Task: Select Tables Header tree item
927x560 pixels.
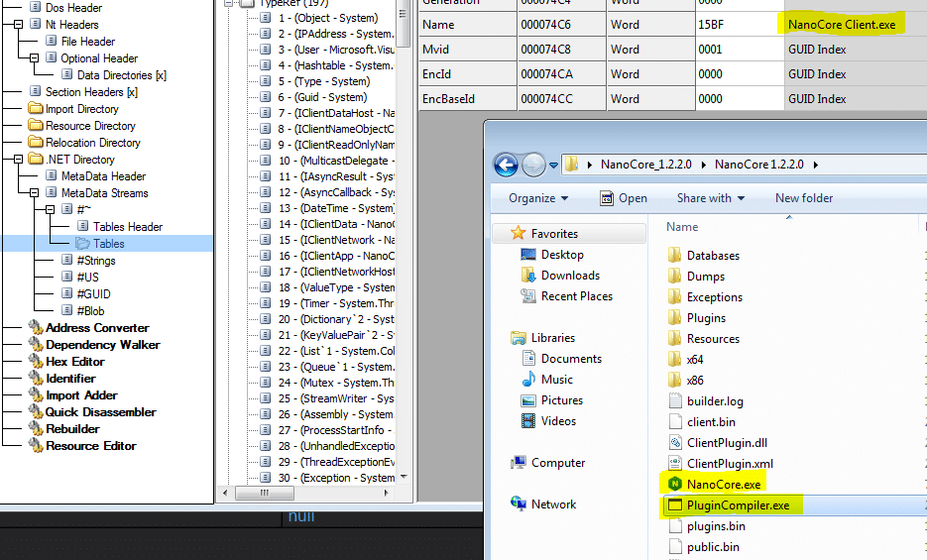Action: click(128, 227)
